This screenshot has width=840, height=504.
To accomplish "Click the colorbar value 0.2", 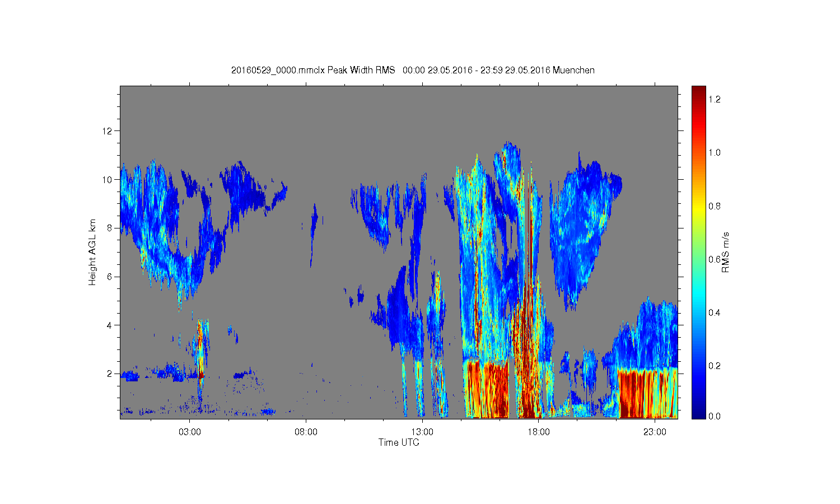I will [x=714, y=366].
